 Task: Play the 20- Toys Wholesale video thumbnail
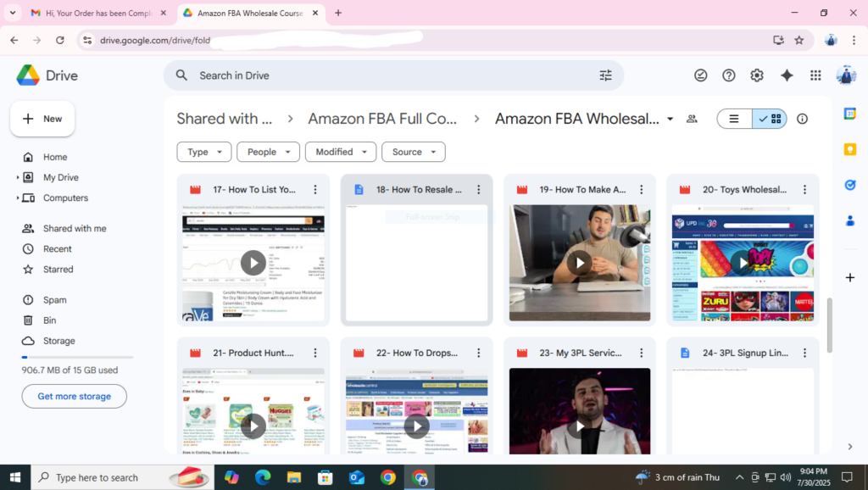coord(743,263)
